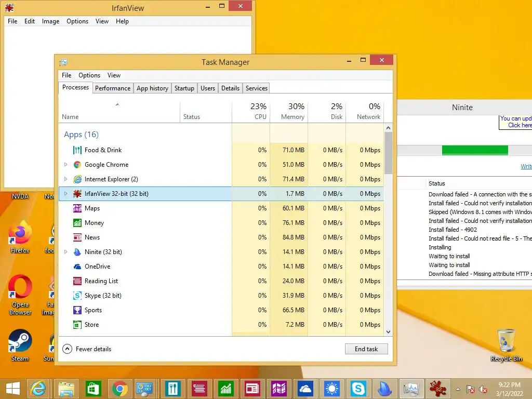The image size is (532, 399).
Task: Open IrfanView's Image menu
Action: [50, 21]
